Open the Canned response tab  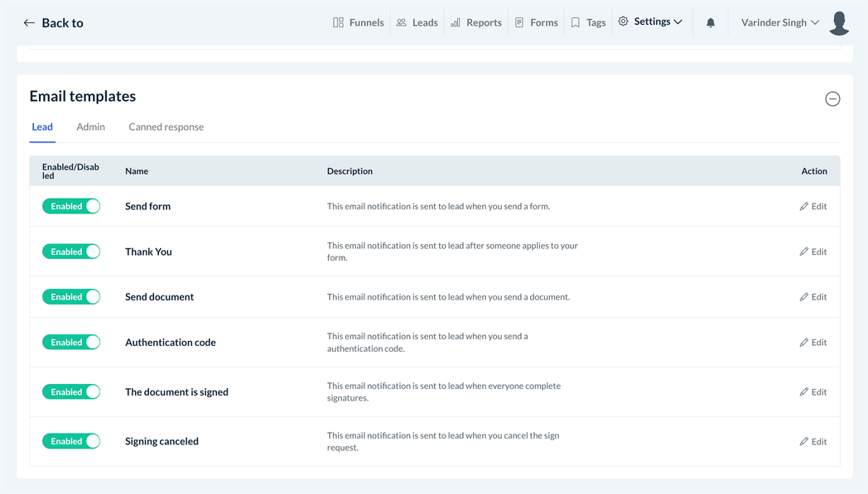tap(166, 127)
